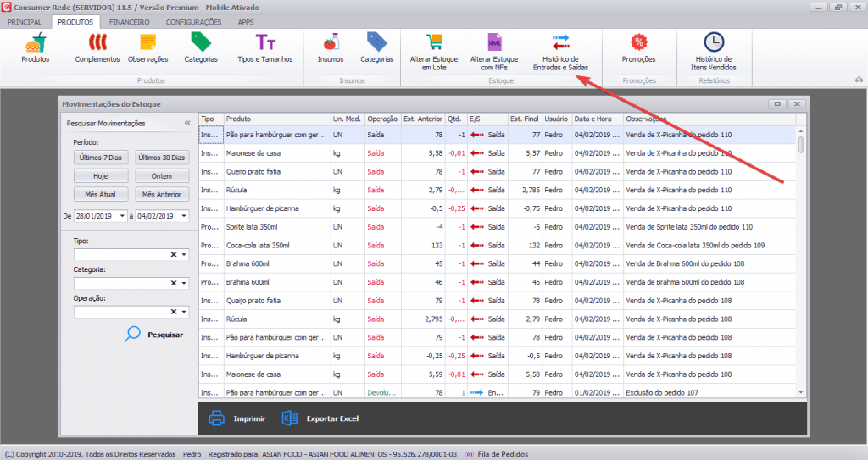Viewport: 868px width, 460px height.
Task: Select the Maionese da casa 5,58 row
Action: tap(497, 153)
